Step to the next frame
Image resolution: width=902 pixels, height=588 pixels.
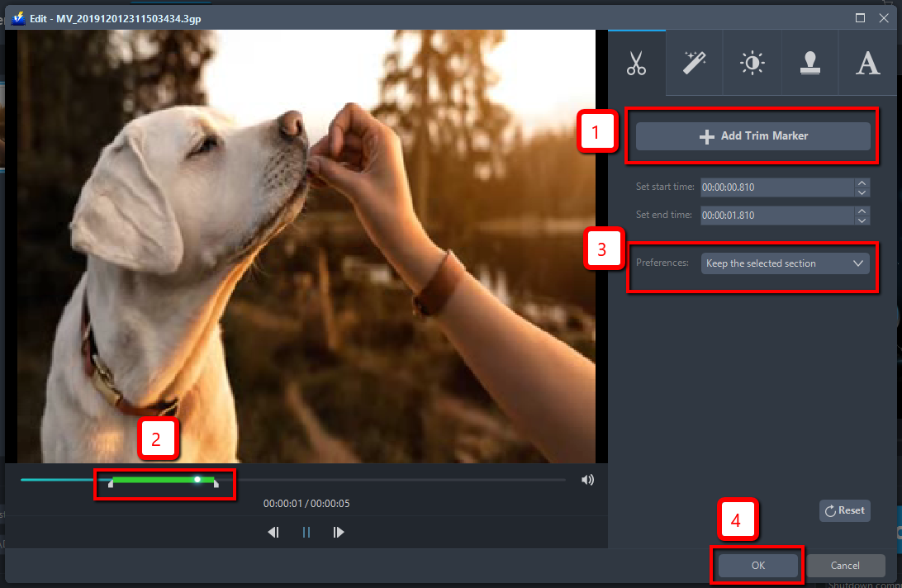[x=339, y=533]
